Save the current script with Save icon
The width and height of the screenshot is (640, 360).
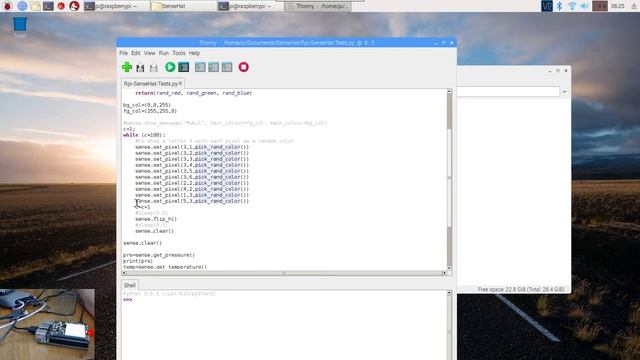click(x=153, y=67)
